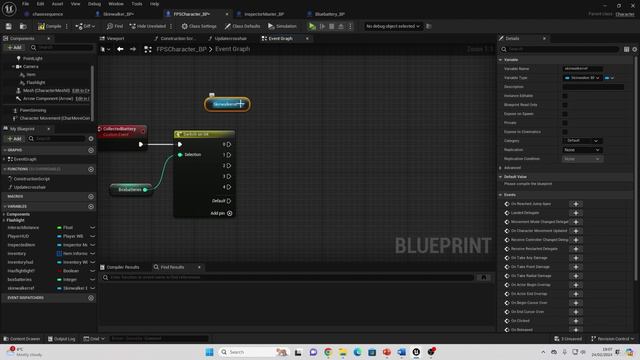The image size is (640, 360).
Task: Click the green Play button
Action: 312,26
